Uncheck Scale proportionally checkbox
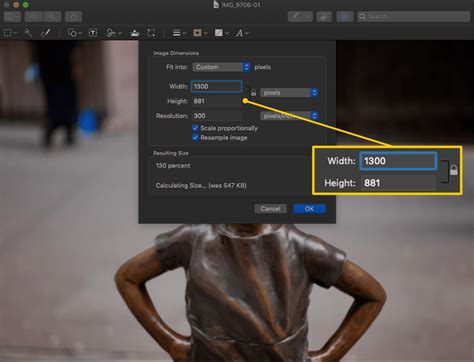The height and width of the screenshot is (362, 474). [x=195, y=128]
